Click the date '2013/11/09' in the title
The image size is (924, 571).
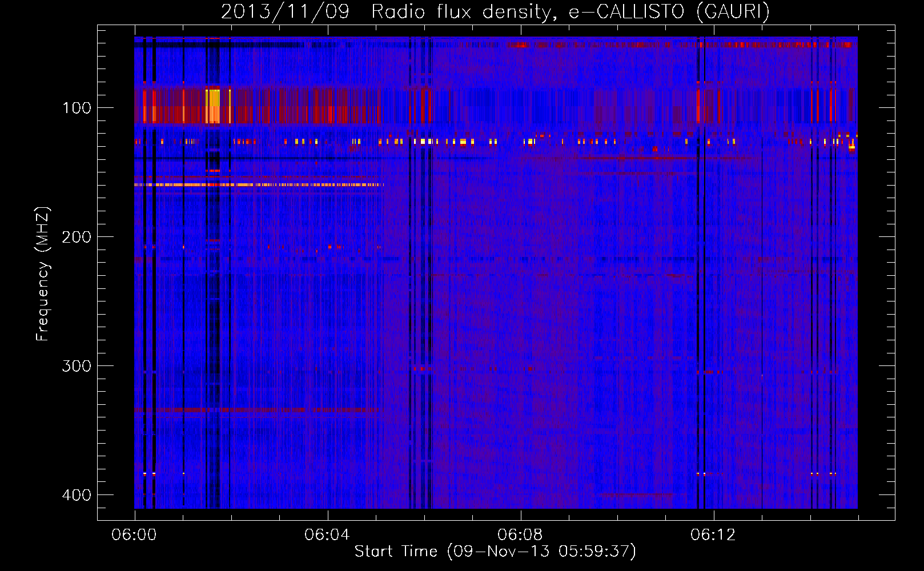[285, 11]
